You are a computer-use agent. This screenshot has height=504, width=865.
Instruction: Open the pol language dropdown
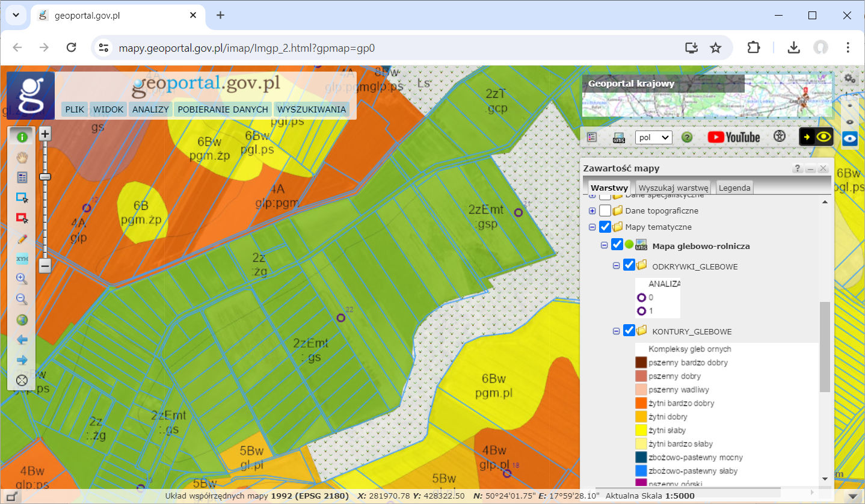point(653,137)
